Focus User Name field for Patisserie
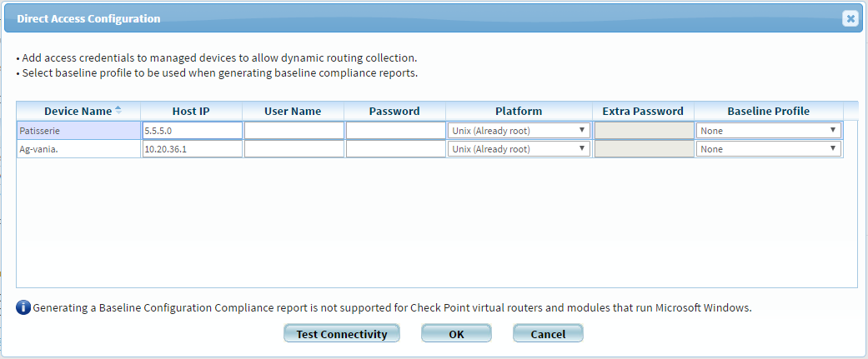The width and height of the screenshot is (868, 359). tap(294, 131)
